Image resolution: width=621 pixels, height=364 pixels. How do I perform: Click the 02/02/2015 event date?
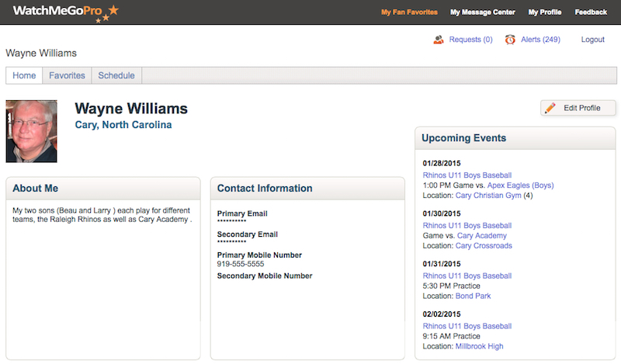click(x=442, y=314)
